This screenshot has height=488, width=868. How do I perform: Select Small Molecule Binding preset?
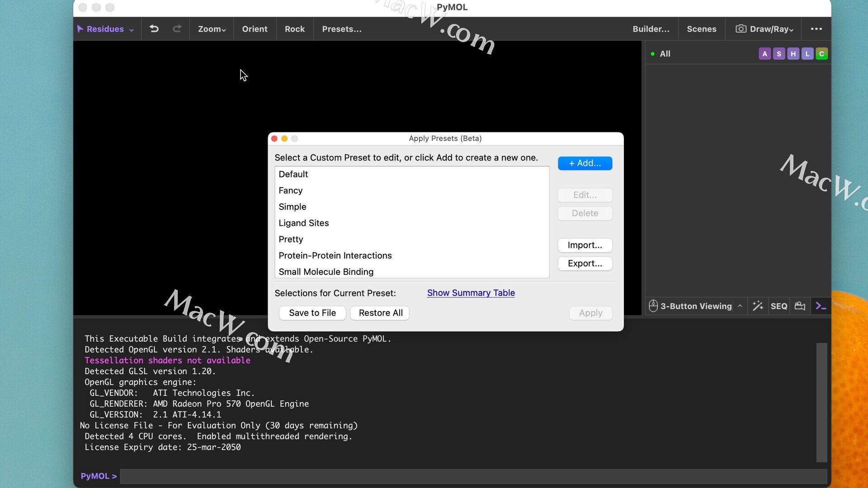(x=412, y=272)
